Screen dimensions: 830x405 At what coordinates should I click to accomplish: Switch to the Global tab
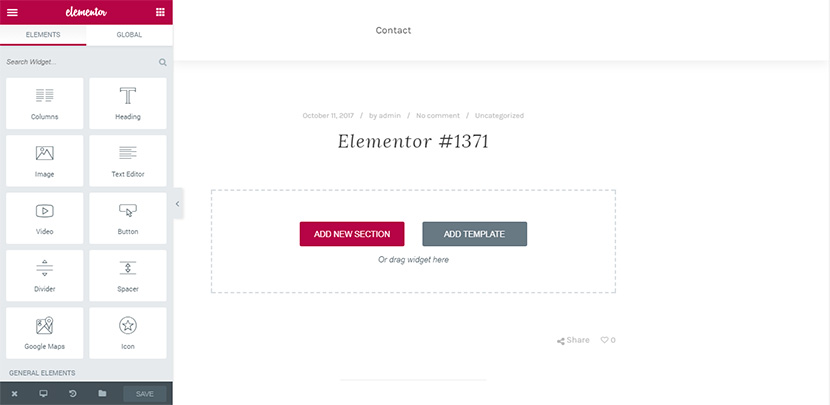(x=129, y=35)
